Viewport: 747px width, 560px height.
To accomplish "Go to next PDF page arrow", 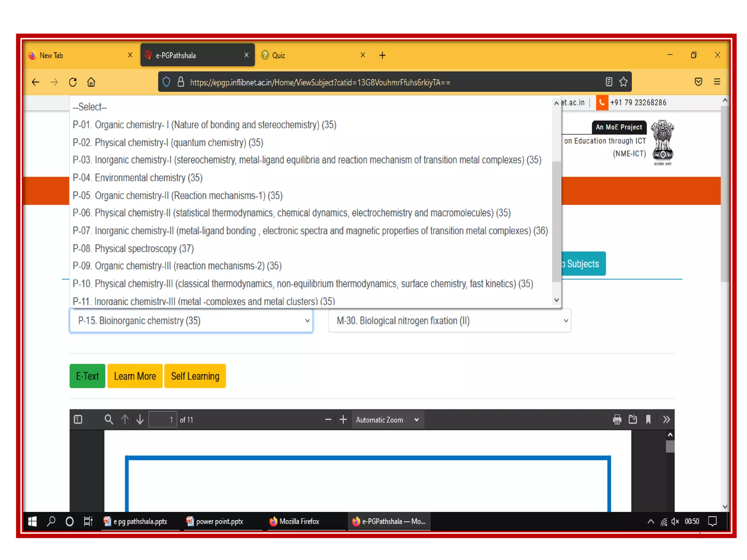I will pyautogui.click(x=140, y=419).
